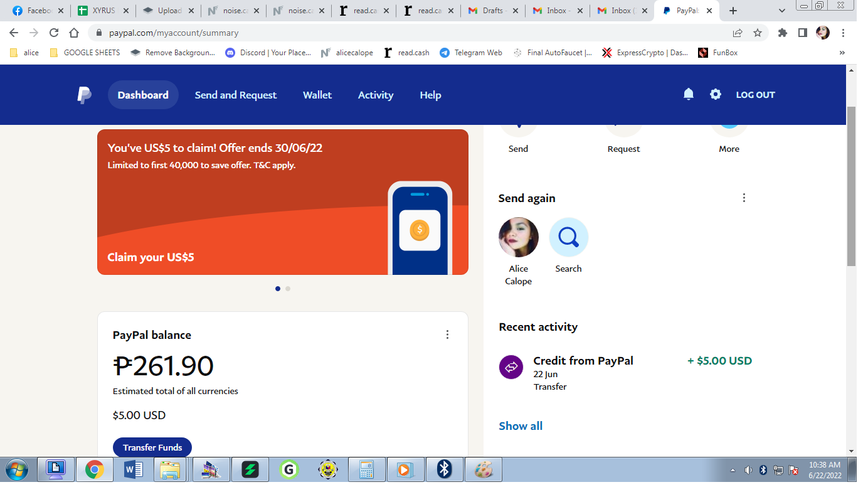Viewport: 868px width, 492px height.
Task: Click the Show all activity link
Action: 521,426
